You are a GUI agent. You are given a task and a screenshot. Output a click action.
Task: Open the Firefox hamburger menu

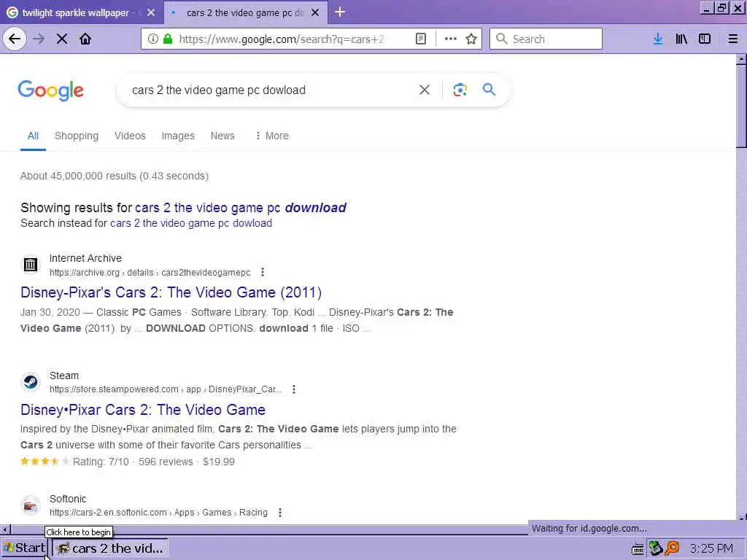[x=733, y=39]
